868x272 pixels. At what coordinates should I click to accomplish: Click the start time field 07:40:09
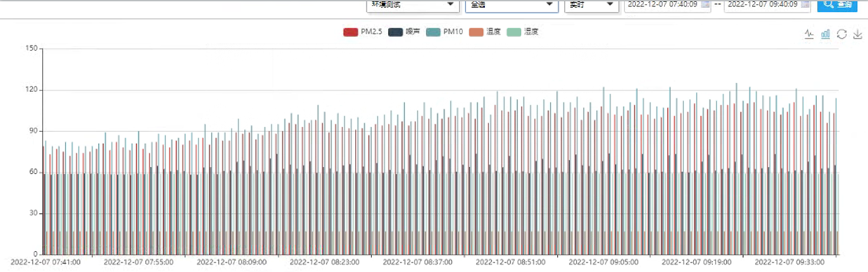click(x=662, y=4)
